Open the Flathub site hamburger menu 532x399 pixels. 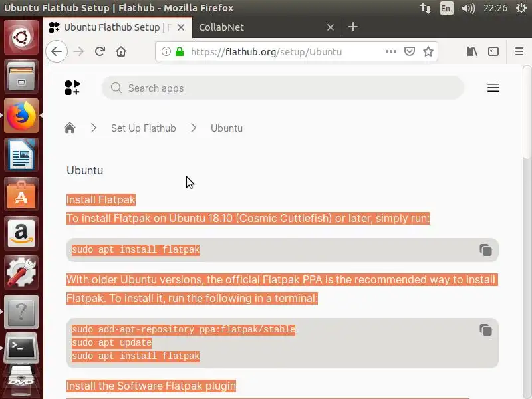(493, 88)
